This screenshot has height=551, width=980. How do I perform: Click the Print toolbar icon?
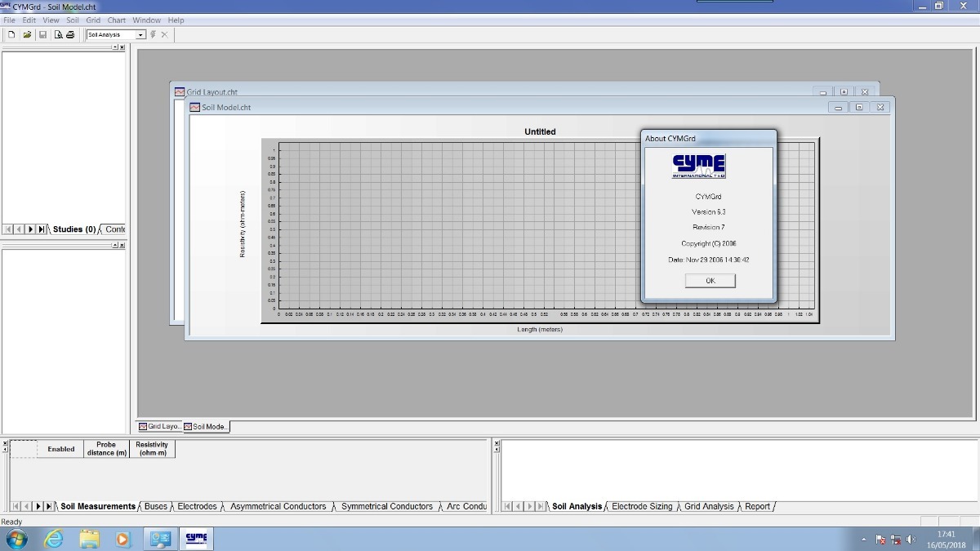pyautogui.click(x=70, y=34)
